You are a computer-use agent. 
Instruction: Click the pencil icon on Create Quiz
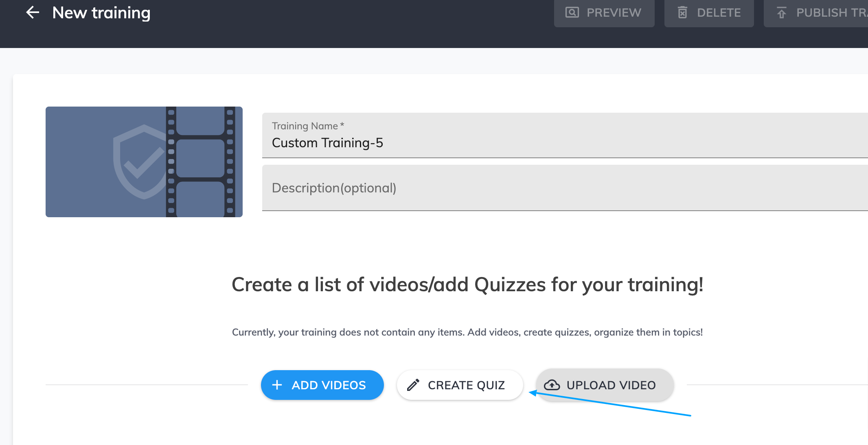coord(413,385)
